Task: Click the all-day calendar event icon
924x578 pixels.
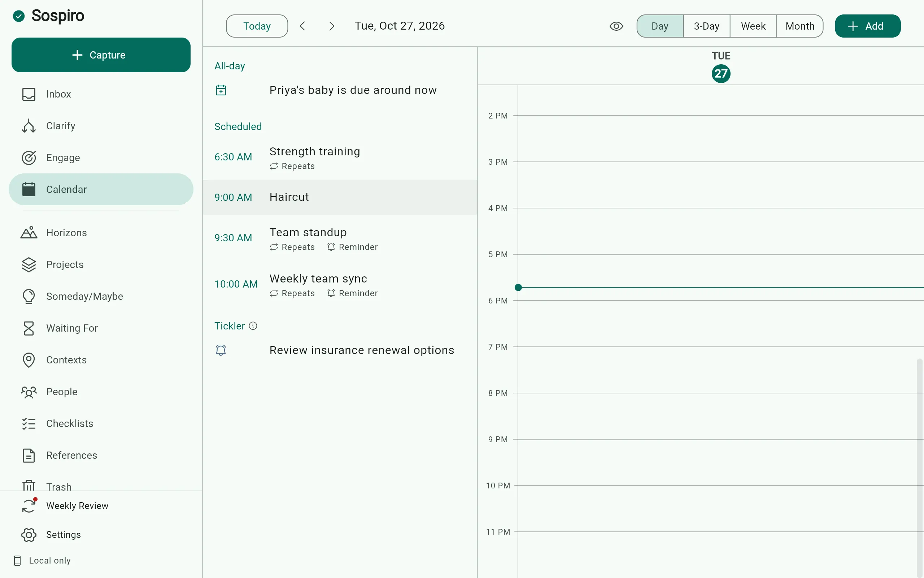Action: (221, 90)
